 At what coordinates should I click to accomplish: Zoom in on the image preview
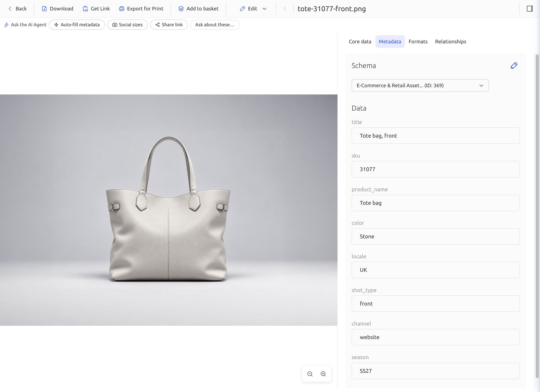[x=323, y=374]
